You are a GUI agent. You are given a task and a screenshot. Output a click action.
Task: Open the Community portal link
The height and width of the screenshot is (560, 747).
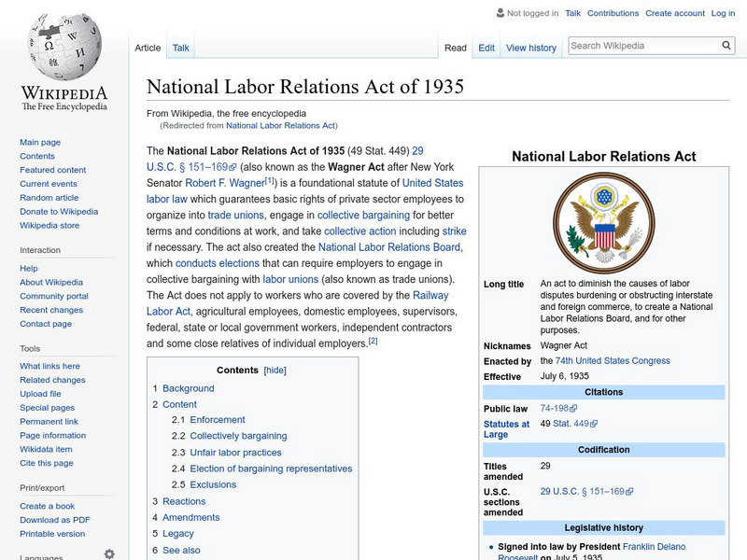54,296
